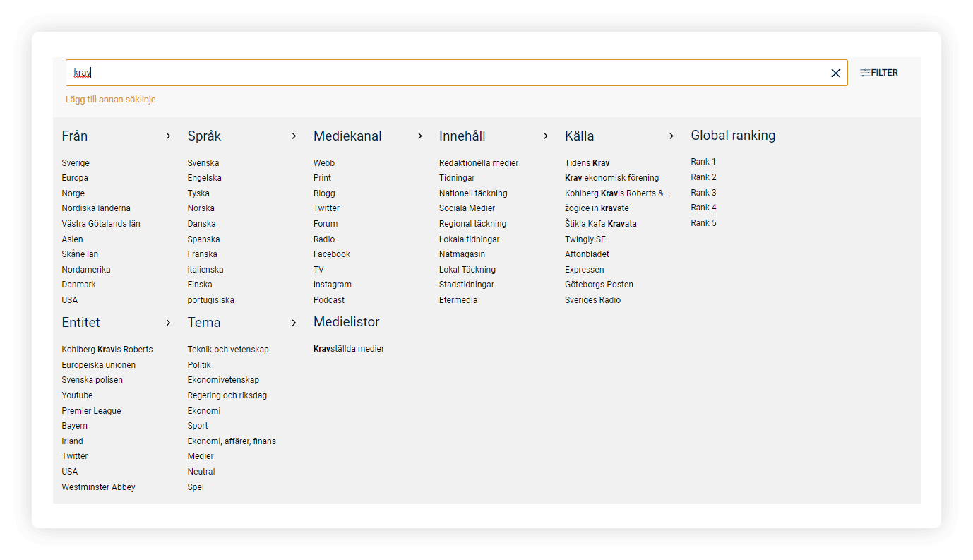Select Štikla Kafa Kravata source
Screen dimensions: 973x560
pyautogui.click(x=601, y=224)
